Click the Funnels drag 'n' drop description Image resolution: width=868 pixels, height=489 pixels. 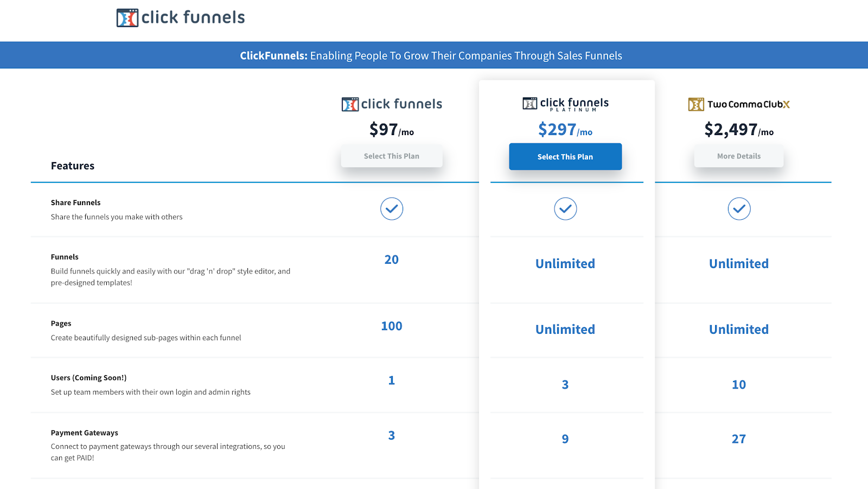(x=170, y=277)
